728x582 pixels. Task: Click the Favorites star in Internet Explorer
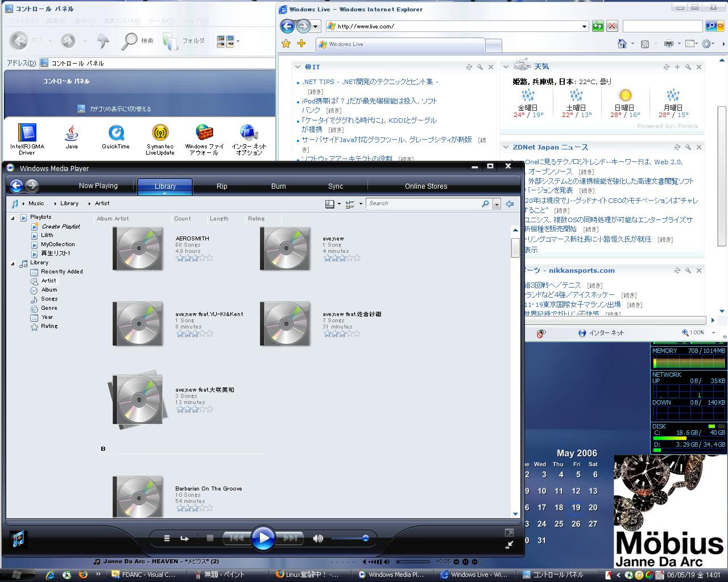point(286,44)
